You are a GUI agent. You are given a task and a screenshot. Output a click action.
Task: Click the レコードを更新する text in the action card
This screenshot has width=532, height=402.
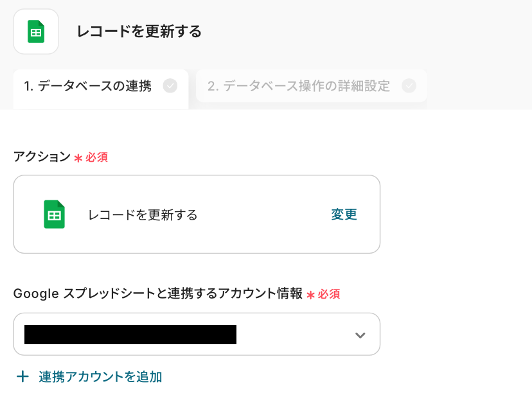click(x=143, y=215)
